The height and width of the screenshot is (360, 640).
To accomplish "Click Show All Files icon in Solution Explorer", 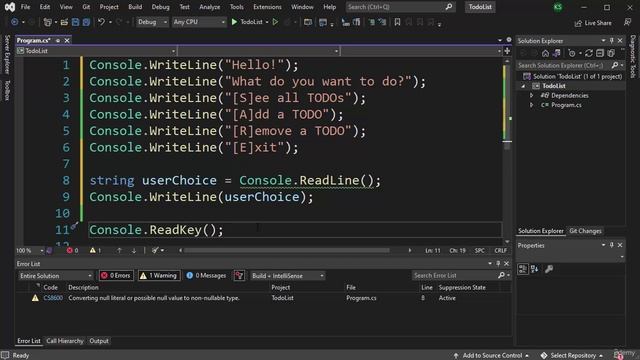I will pos(611,53).
